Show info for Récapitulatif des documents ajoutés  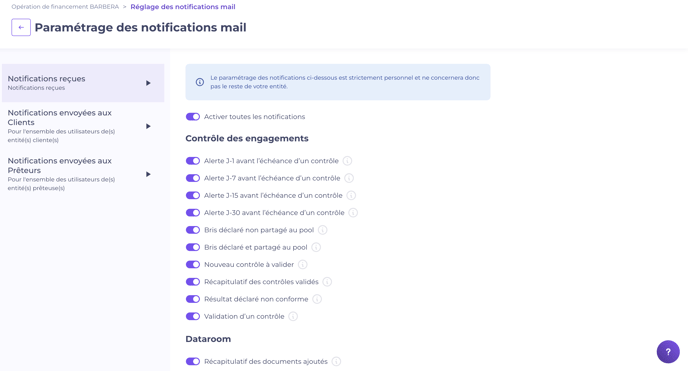[x=336, y=361]
